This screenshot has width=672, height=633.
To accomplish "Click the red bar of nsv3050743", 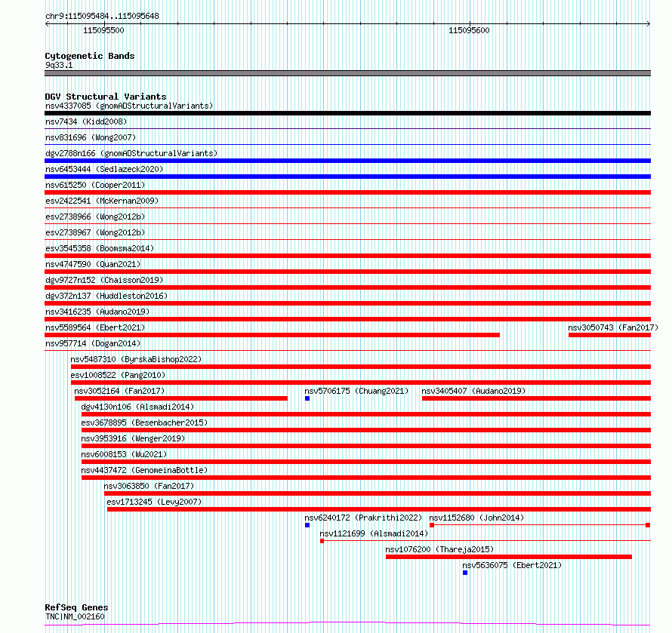I will point(609,335).
